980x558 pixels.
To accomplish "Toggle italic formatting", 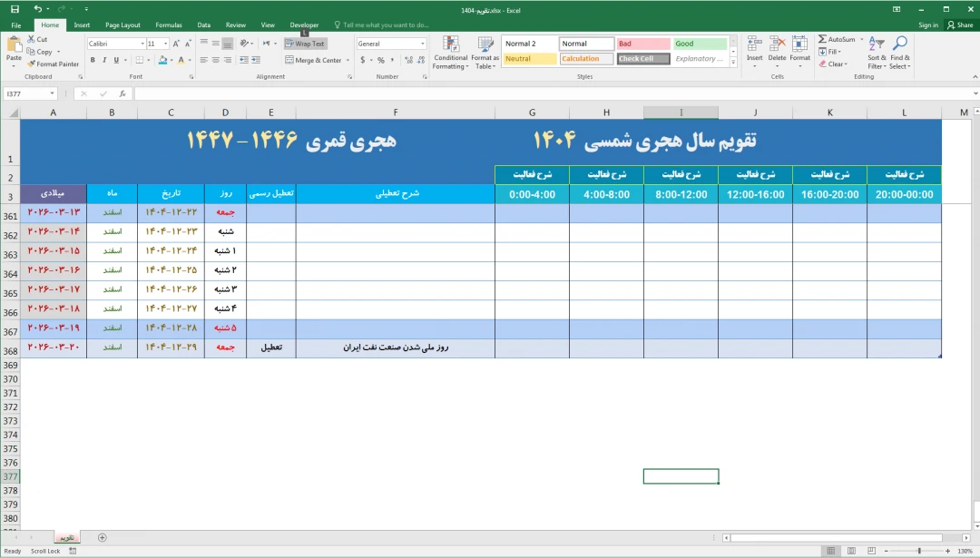I will point(104,60).
